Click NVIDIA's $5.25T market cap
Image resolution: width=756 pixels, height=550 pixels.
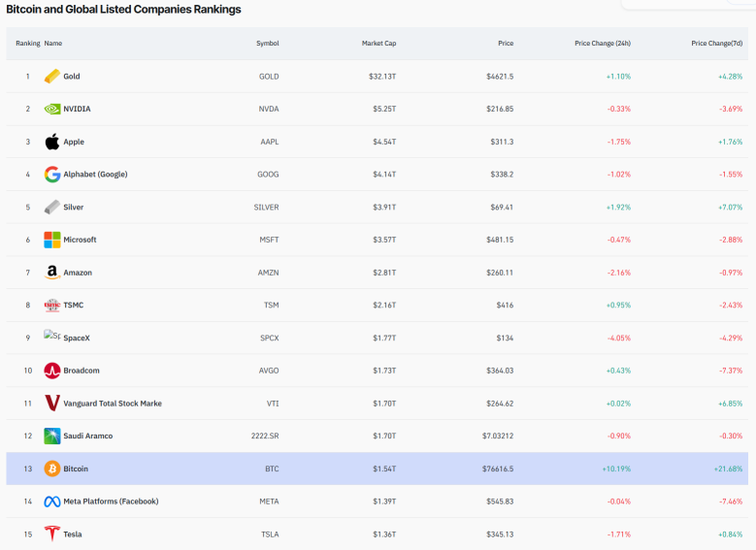tap(384, 109)
